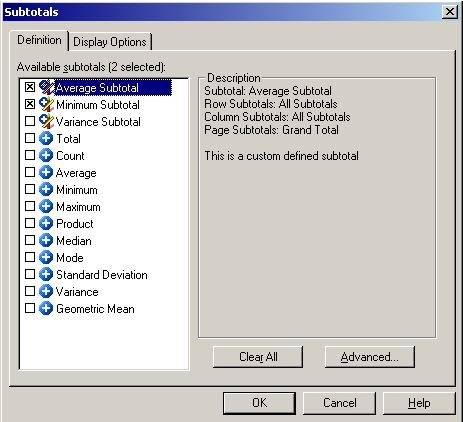Confirm with the OK button
Image resolution: width=463 pixels, height=422 pixels.
click(259, 403)
